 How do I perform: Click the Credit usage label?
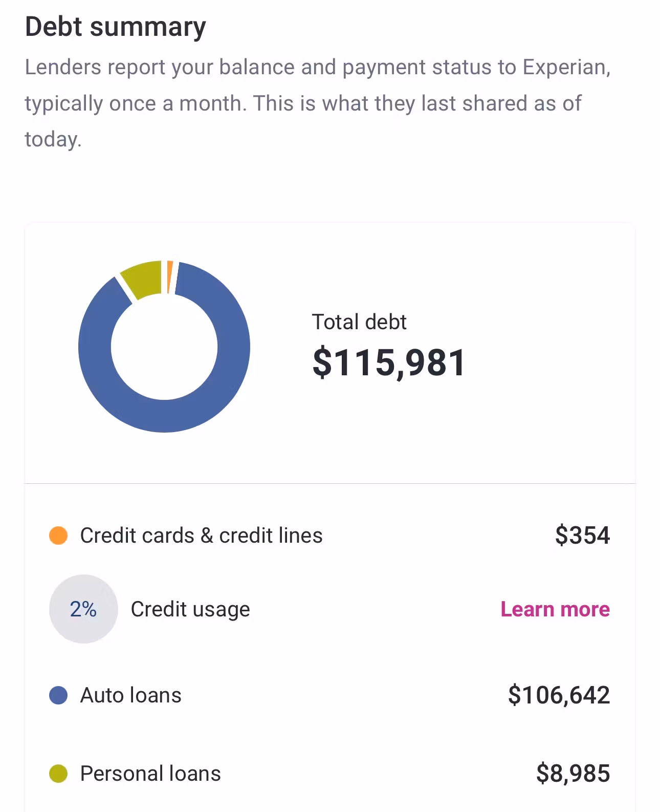tap(190, 609)
